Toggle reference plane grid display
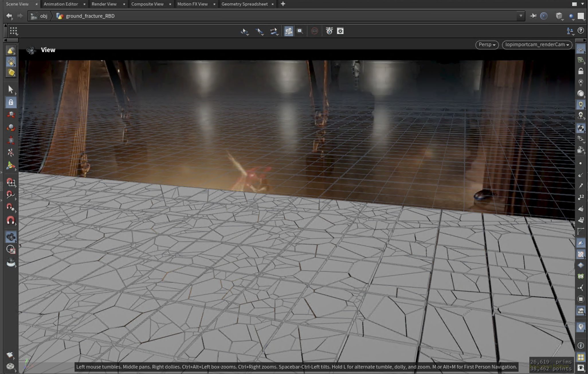 coord(581,50)
